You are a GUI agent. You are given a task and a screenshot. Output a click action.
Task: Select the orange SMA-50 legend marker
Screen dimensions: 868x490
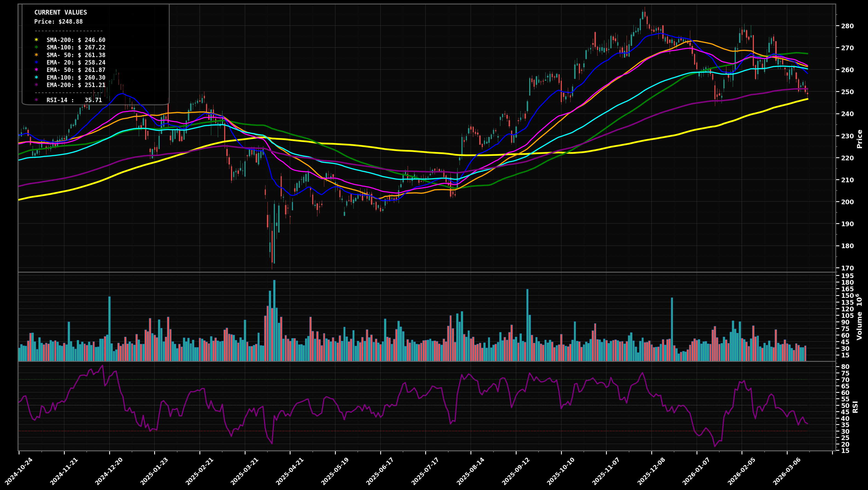37,55
